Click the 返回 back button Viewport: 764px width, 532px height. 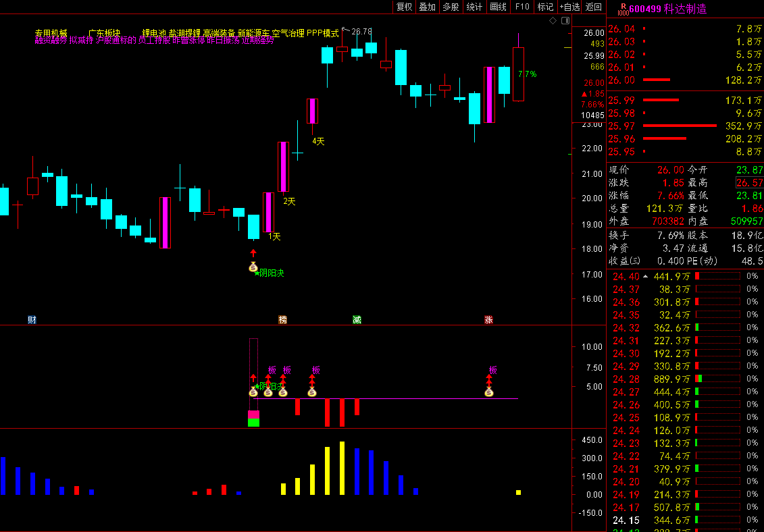coord(593,7)
